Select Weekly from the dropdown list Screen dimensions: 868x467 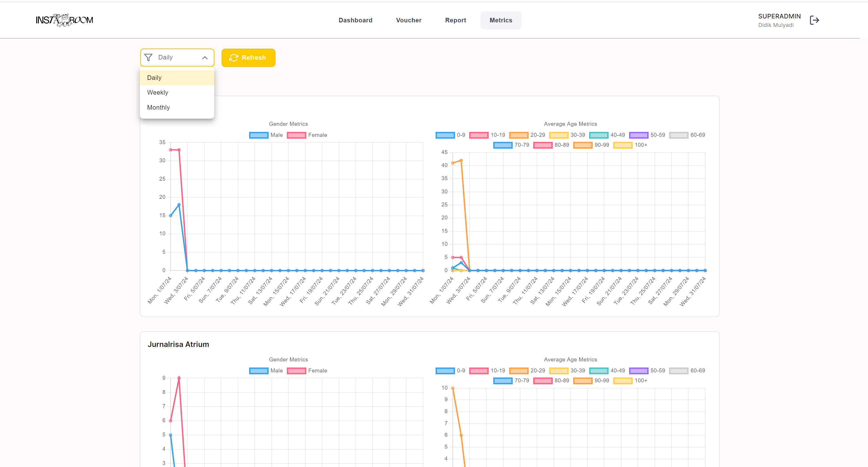point(158,92)
